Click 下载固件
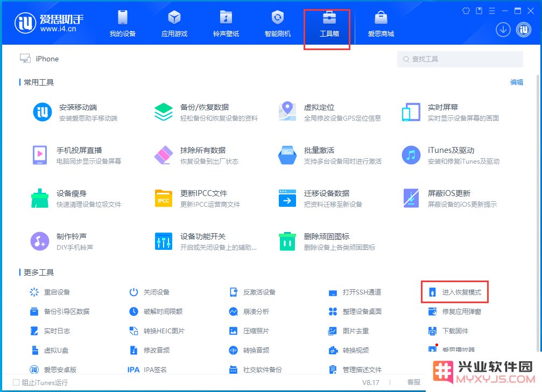 448,331
